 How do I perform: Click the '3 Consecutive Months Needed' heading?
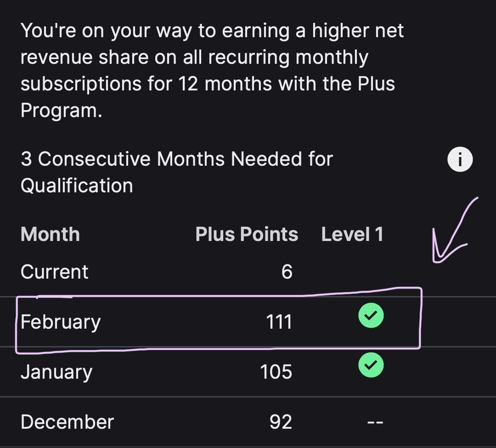[177, 160]
